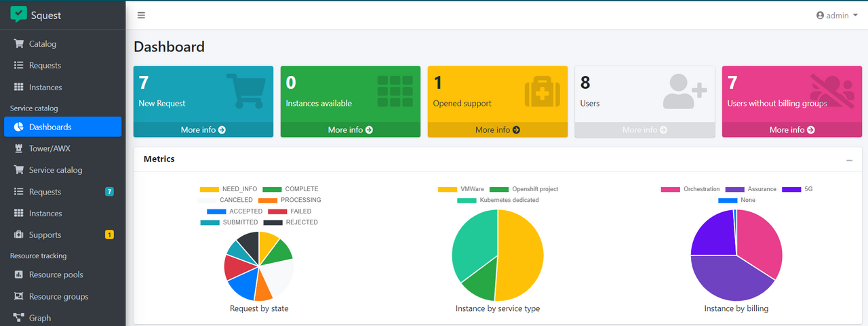Toggle the sidebar with hamburger icon
Screen dimensions: 868x326
pos(141,15)
